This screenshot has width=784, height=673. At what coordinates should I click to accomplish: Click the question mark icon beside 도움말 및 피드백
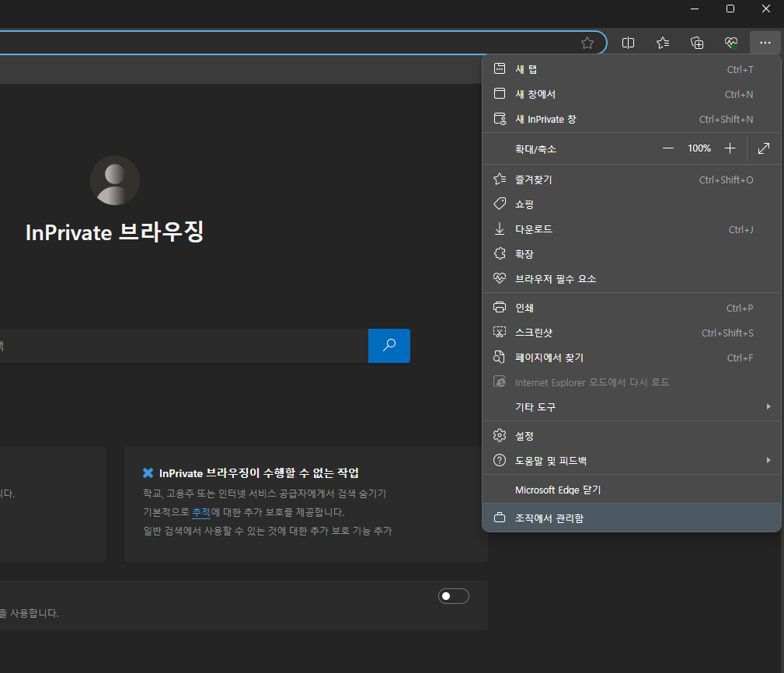coord(500,460)
